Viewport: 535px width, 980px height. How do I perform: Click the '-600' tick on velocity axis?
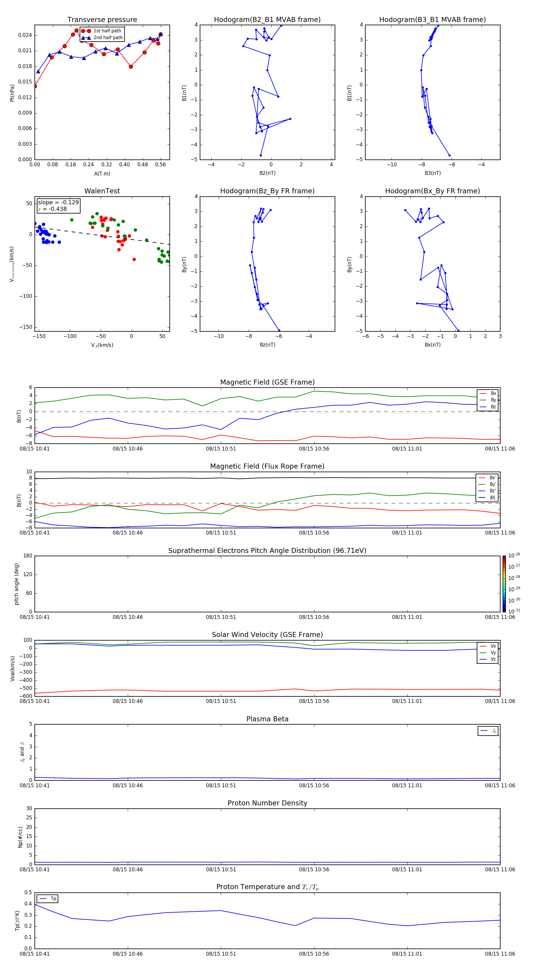26,696
